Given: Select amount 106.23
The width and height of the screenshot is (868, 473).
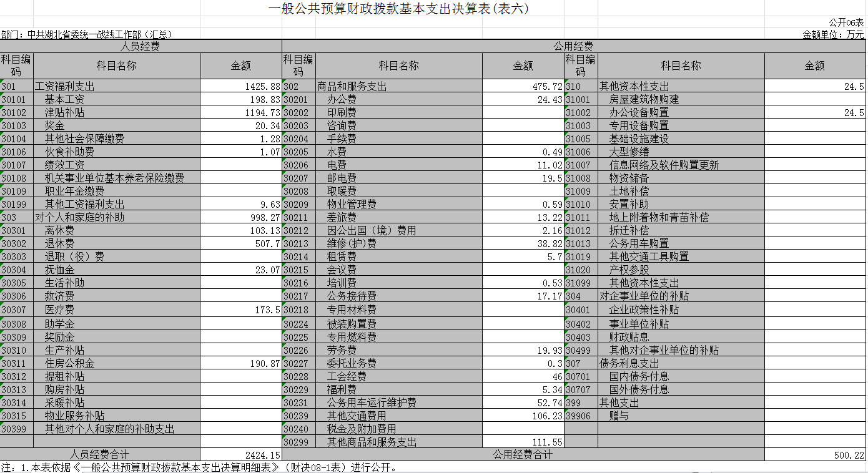Looking at the screenshot, I should [523, 416].
